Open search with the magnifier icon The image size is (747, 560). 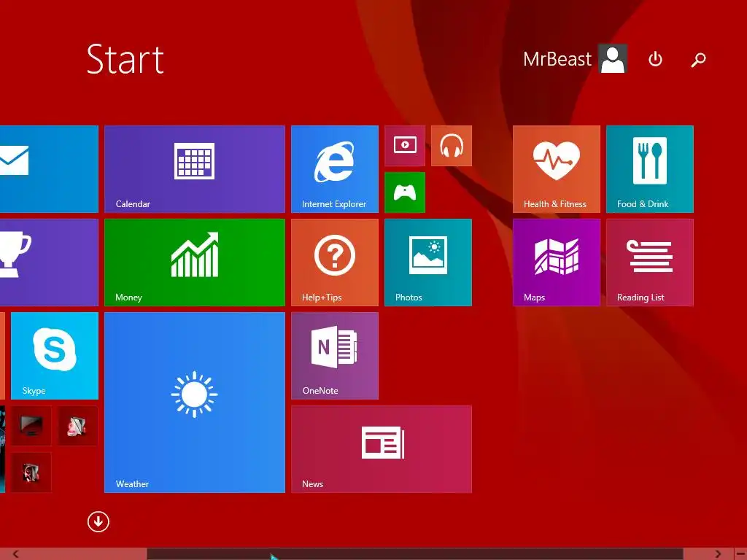[698, 60]
